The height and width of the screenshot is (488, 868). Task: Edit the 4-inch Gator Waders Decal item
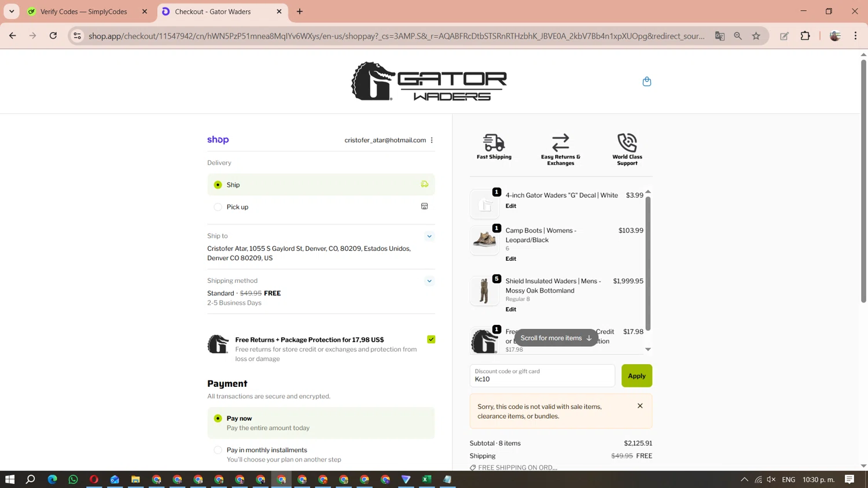(511, 206)
